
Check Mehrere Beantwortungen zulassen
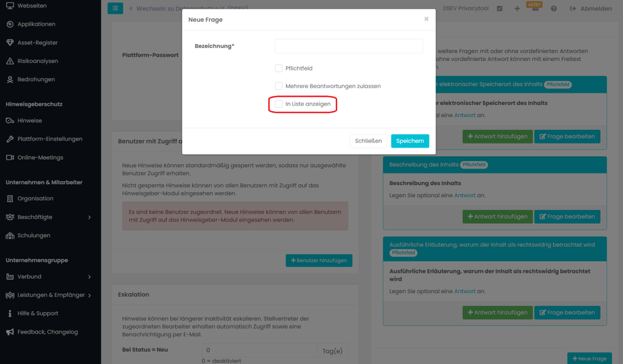point(278,86)
